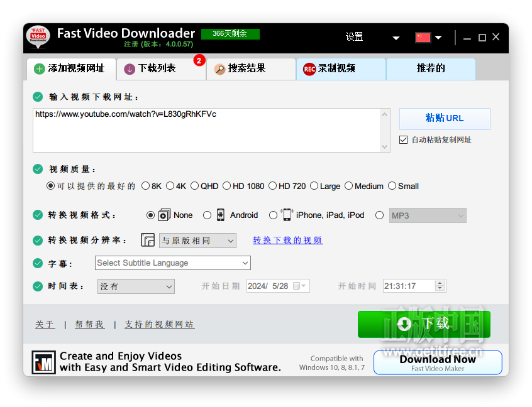Click the iPhone device icon
The height and width of the screenshot is (407, 532).
pos(287,215)
